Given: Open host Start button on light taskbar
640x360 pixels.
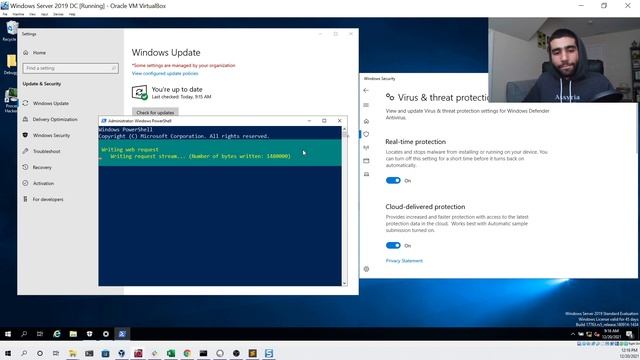Looking at the screenshot, I should click(x=8, y=353).
